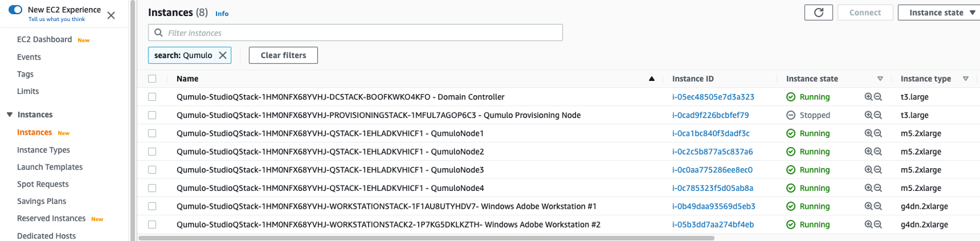Zoom in on QumuloNode2 instance state
This screenshot has height=241, width=980.
pyautogui.click(x=869, y=151)
